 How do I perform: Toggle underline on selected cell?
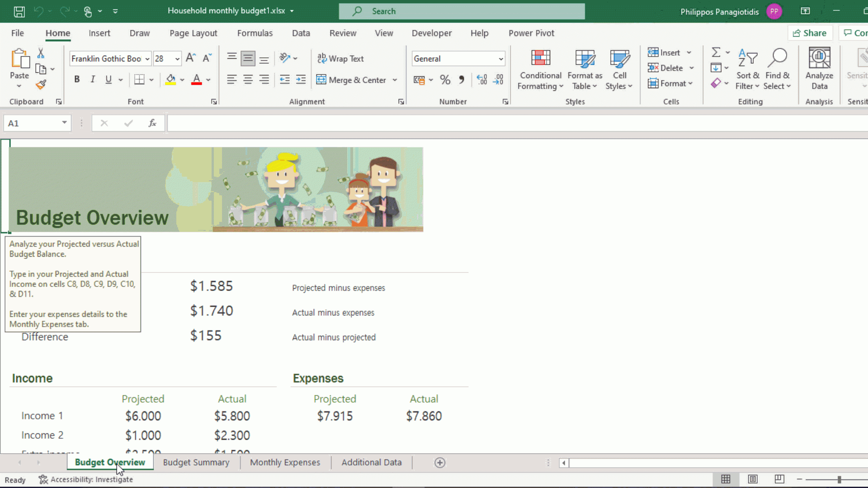[108, 79]
